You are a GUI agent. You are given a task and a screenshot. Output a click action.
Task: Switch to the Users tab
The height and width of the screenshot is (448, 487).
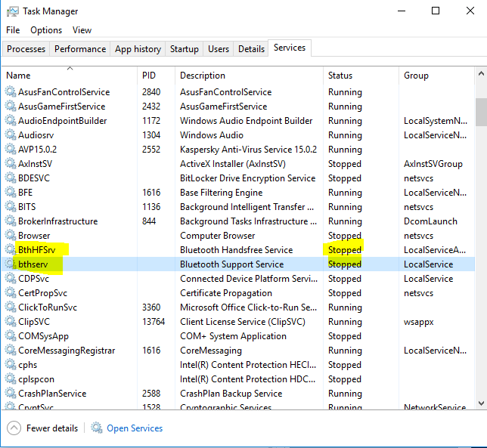pyautogui.click(x=219, y=48)
